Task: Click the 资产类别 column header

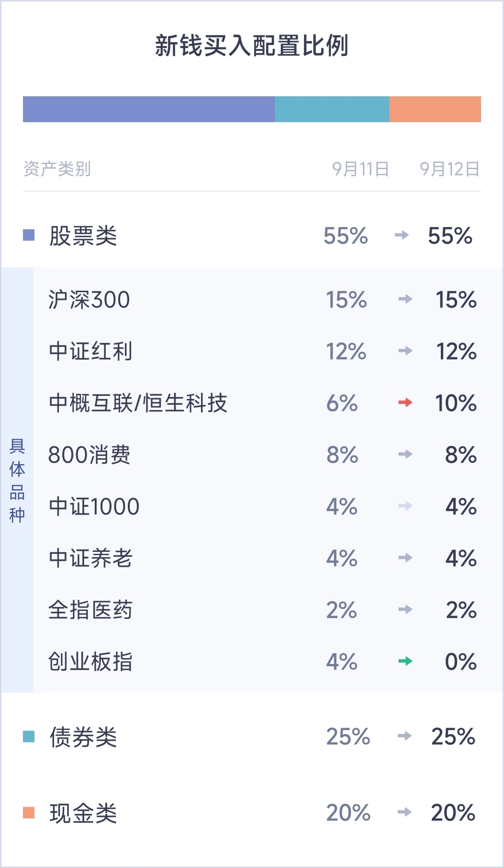Action: tap(57, 169)
